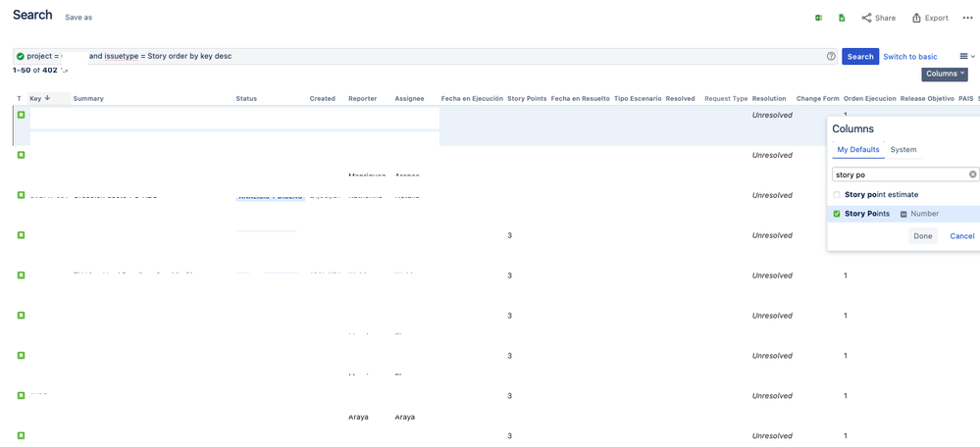Sort by Fecha en Ejecución column header
The height and width of the screenshot is (447, 980).
click(x=472, y=99)
